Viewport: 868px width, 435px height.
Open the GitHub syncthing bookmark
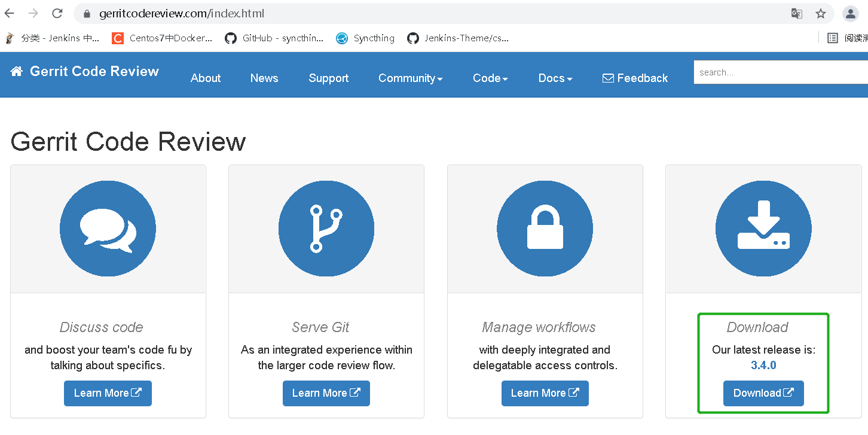tap(274, 38)
